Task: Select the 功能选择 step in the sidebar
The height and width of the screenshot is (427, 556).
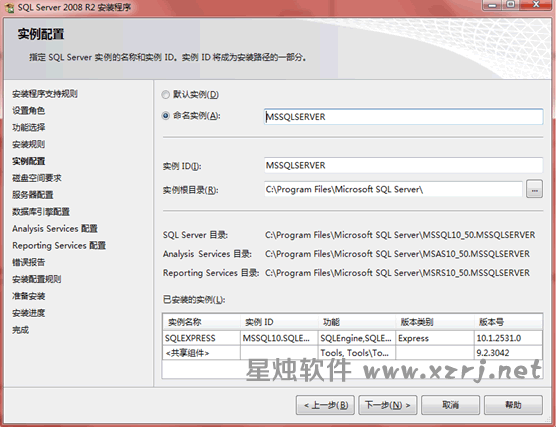Action: click(x=28, y=127)
